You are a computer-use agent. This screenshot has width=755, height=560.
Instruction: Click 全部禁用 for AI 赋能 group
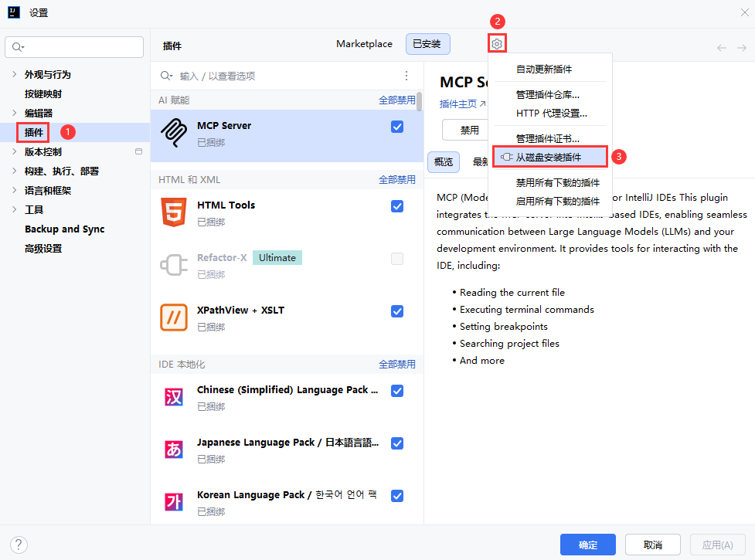[396, 100]
